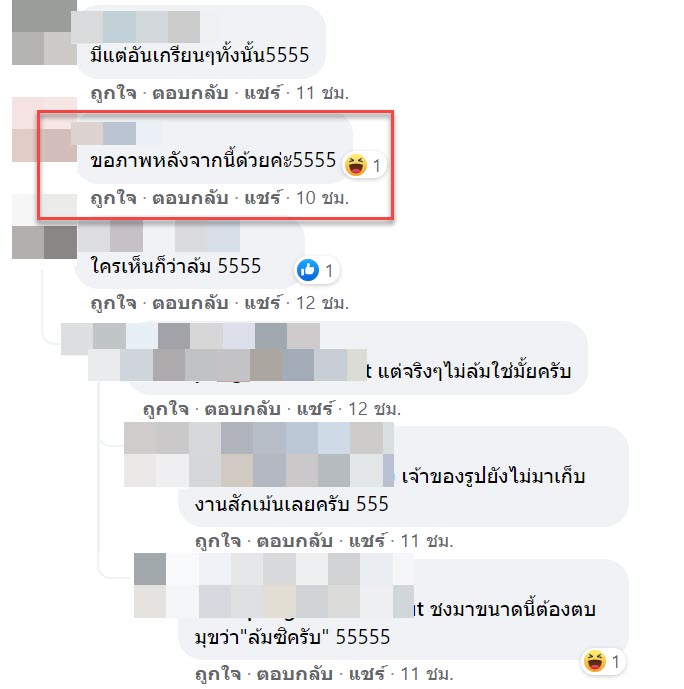Viewport: 684px width, 689px height.
Task: Like the แต่จริงๆไม่ล้มใช่มั้ยครับ reply
Action: pos(166,409)
